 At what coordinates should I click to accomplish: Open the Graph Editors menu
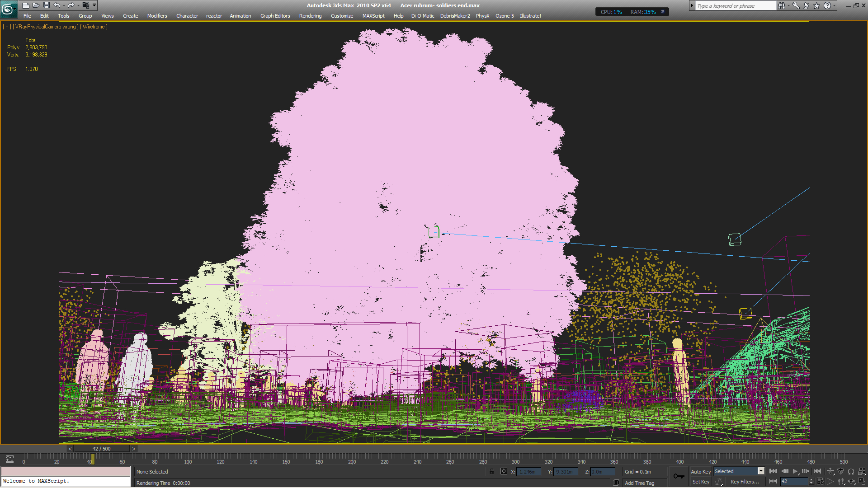coord(275,16)
